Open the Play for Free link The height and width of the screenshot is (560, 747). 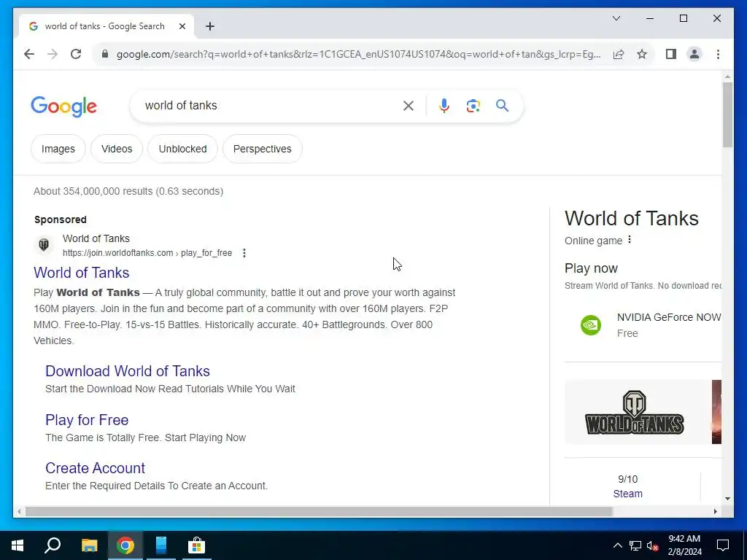[87, 420]
